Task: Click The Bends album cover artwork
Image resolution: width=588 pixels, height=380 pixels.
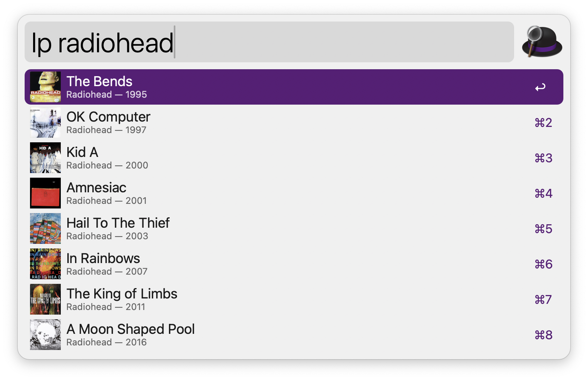Action: pyautogui.click(x=45, y=87)
